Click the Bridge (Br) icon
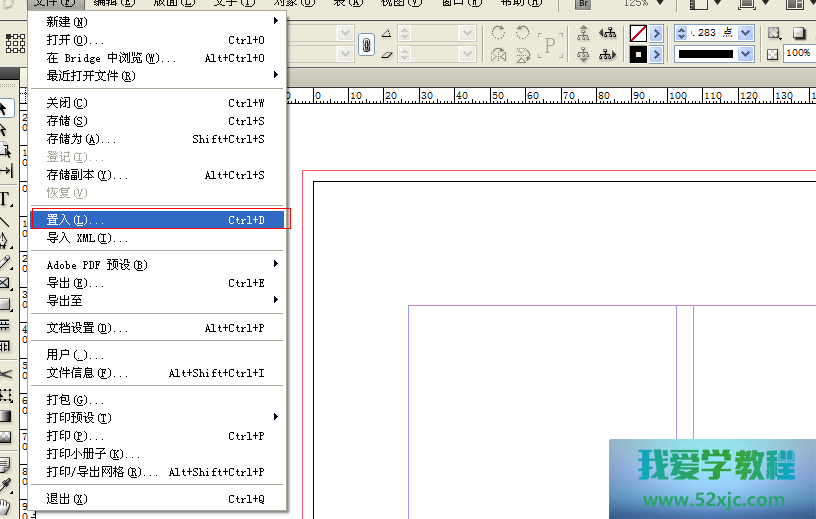The width and height of the screenshot is (816, 519). 583,3
